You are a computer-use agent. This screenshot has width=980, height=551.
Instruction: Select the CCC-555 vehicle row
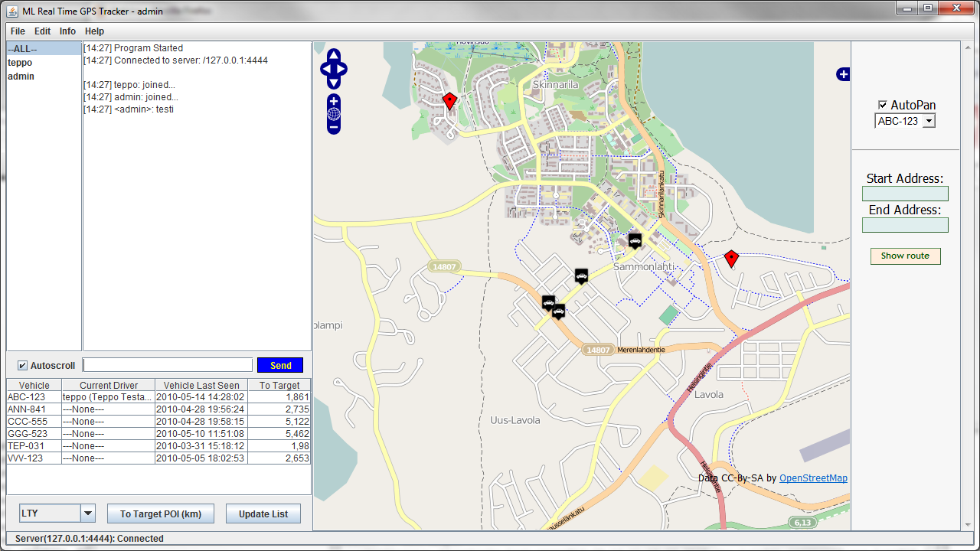coord(158,422)
